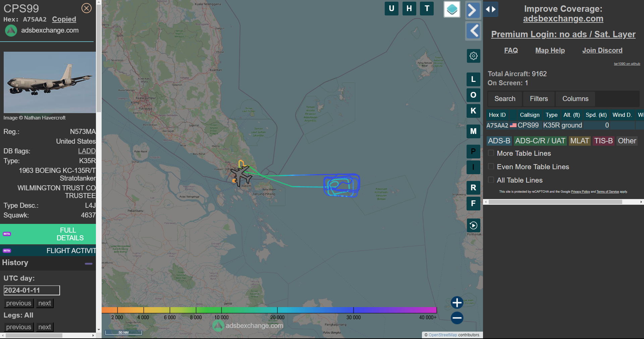Toggle the Other source filter
644x339 pixels.
[627, 141]
